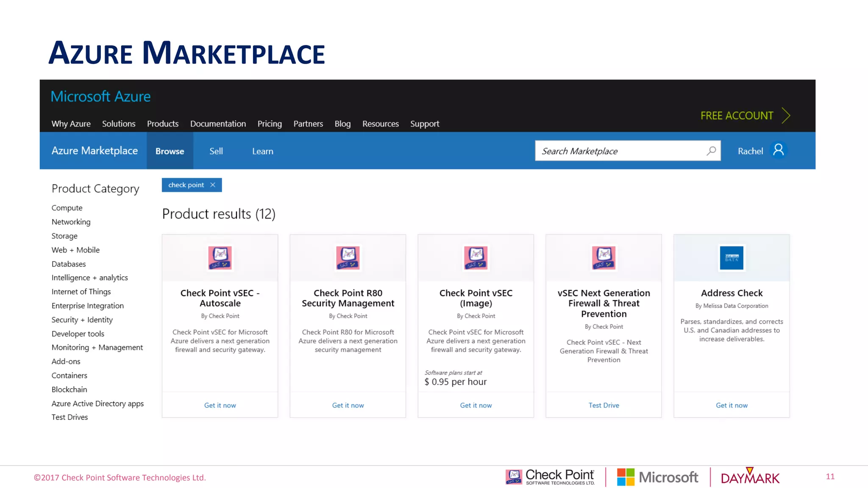Get it now for Address Check
868x488 pixels.
[x=732, y=405]
